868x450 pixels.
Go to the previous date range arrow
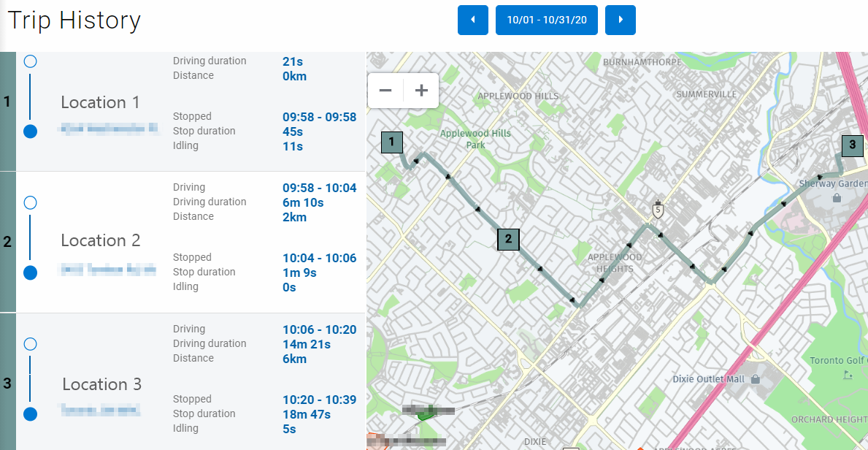[473, 20]
